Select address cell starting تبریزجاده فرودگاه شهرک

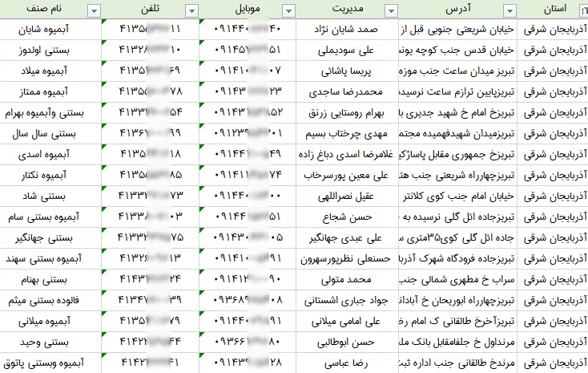point(458,258)
